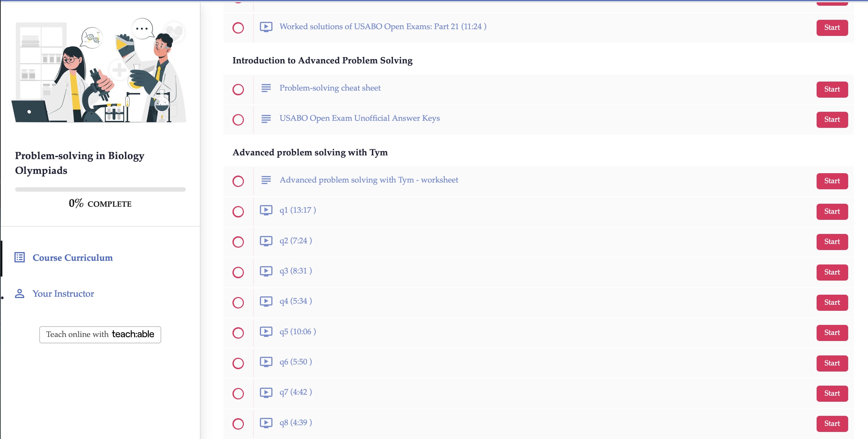Click the video icon beside Part 21 lesson
The width and height of the screenshot is (868, 439).
click(266, 27)
